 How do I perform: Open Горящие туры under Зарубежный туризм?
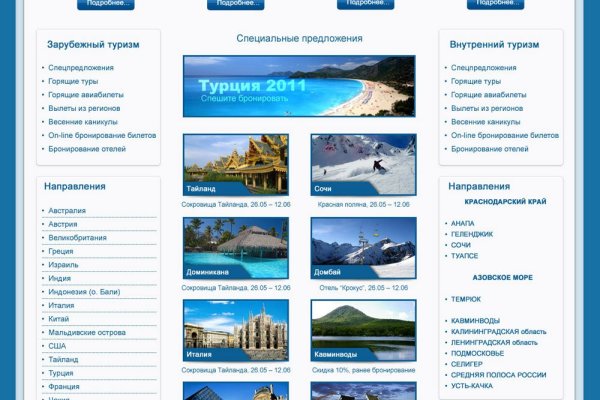pos(76,81)
